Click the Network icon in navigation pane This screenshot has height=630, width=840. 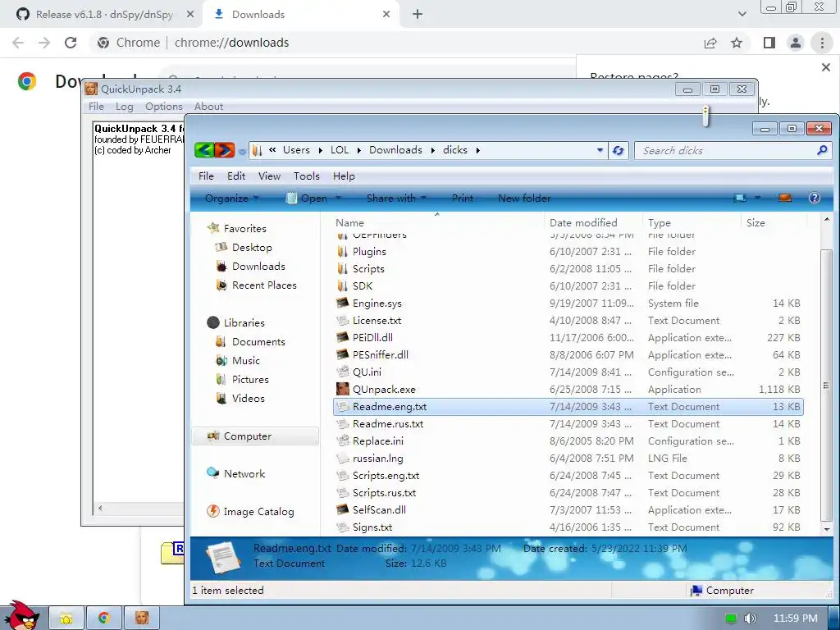coord(213,473)
